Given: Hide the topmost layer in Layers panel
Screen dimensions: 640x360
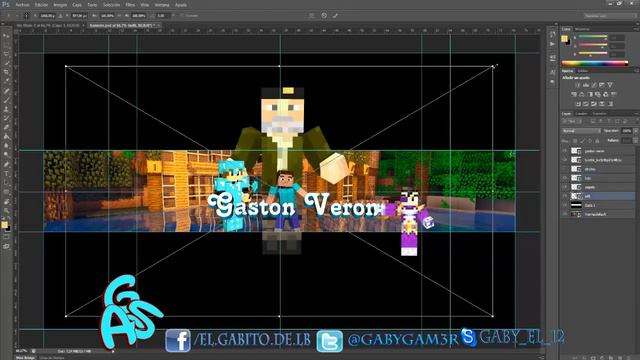Looking at the screenshot, I should 565,151.
